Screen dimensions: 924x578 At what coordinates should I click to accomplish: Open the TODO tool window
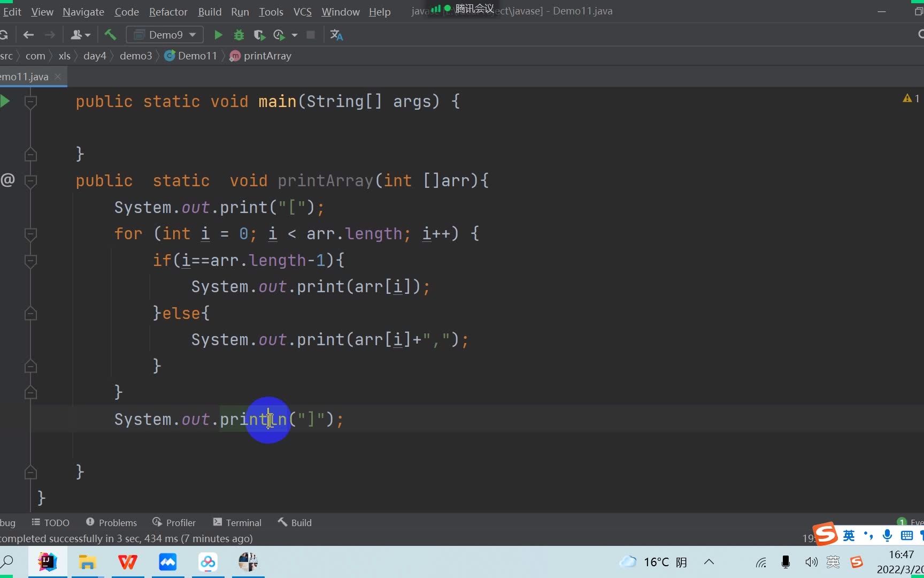point(51,522)
